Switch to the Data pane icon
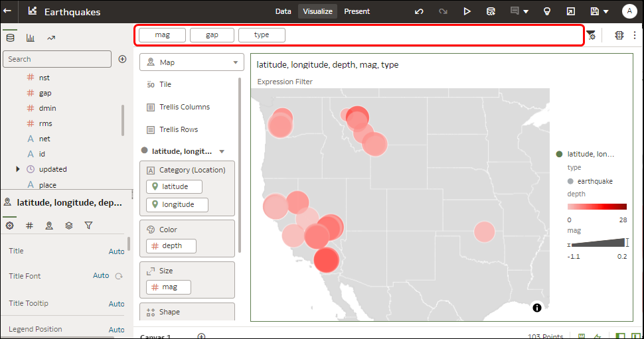The height and width of the screenshot is (339, 644). [10, 38]
